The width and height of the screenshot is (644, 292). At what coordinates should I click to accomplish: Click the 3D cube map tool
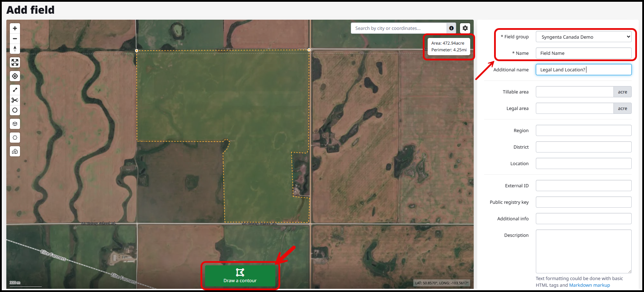(x=15, y=124)
